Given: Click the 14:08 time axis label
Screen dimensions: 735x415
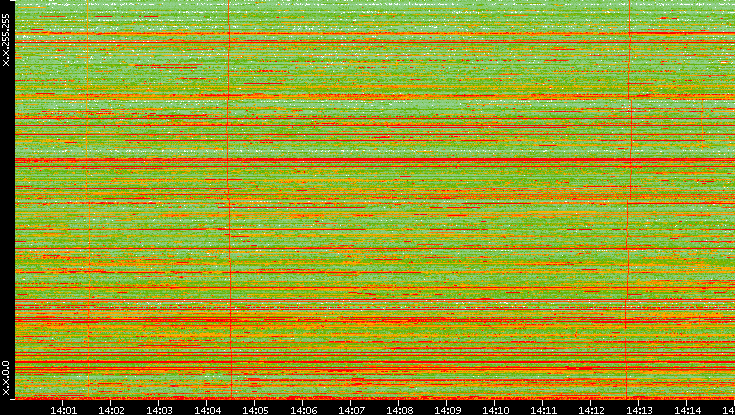Looking at the screenshot, I should coord(399,410).
